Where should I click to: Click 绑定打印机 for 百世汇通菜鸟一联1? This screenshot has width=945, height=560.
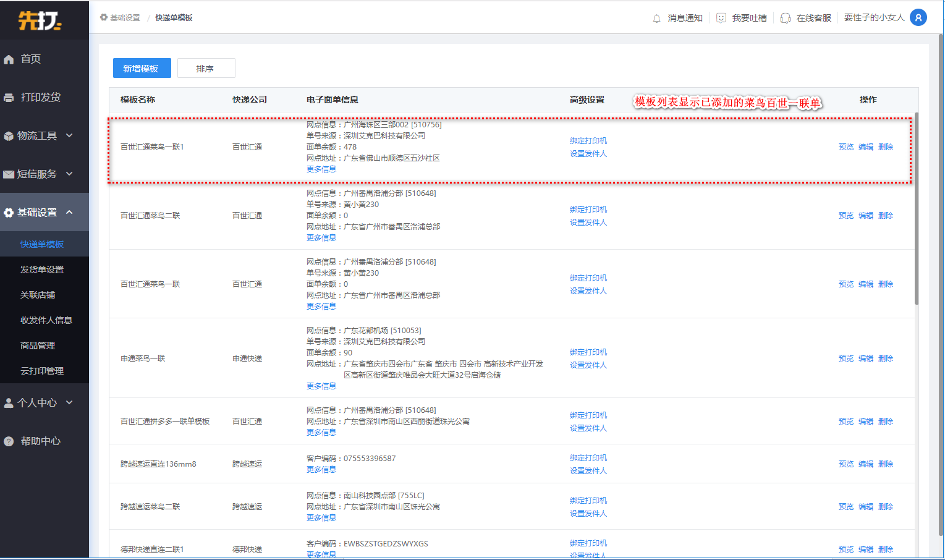tap(588, 141)
